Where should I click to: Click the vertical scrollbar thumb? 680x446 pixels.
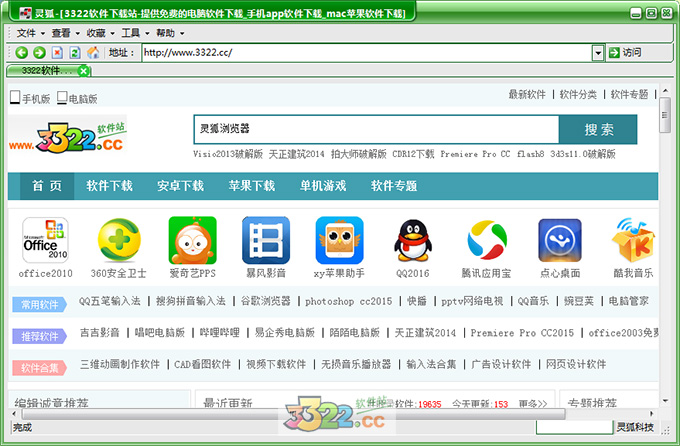coord(665,115)
